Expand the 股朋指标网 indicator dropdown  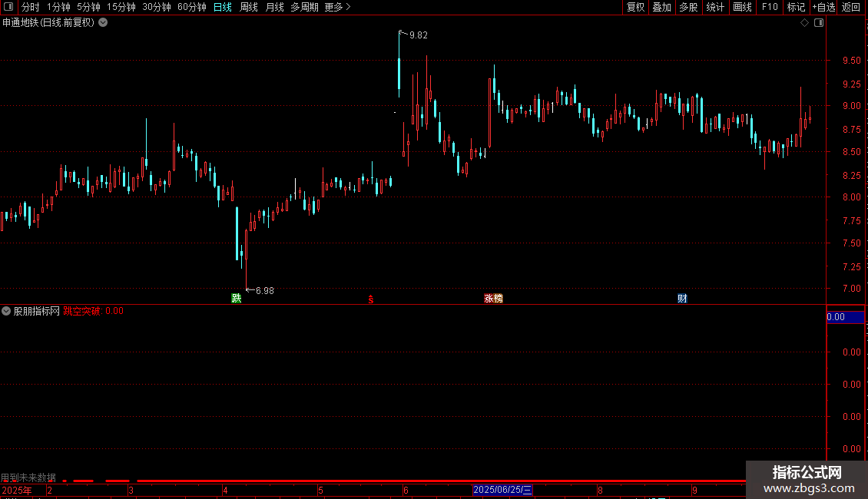[x=6, y=311]
